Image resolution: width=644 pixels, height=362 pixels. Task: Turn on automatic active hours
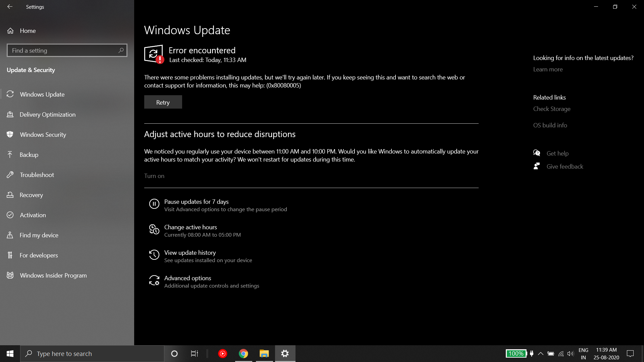(154, 176)
